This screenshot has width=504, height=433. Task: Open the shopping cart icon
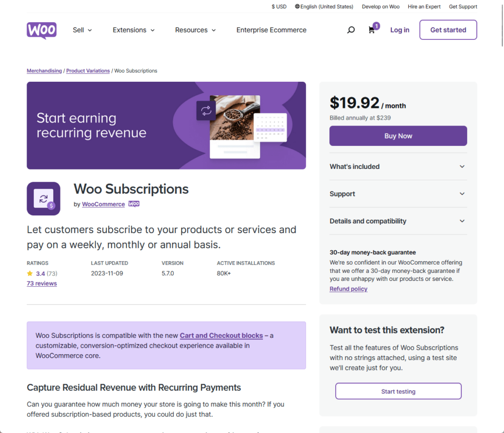point(372,30)
